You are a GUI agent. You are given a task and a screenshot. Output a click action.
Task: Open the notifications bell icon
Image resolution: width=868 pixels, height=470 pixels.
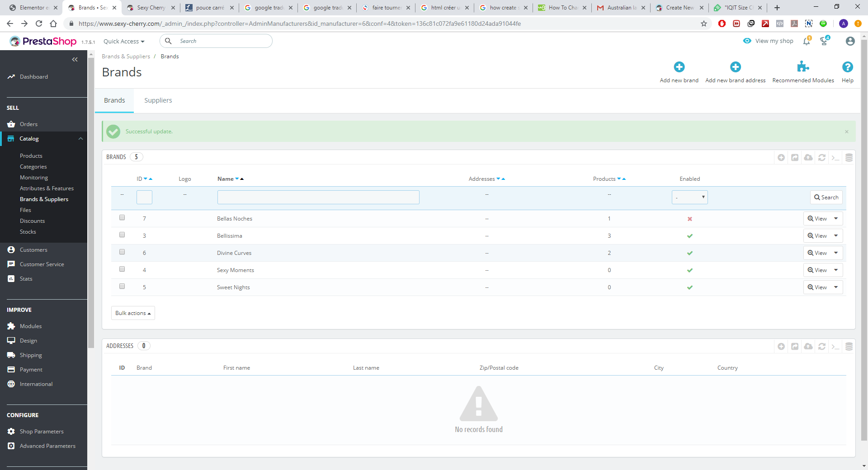(807, 41)
